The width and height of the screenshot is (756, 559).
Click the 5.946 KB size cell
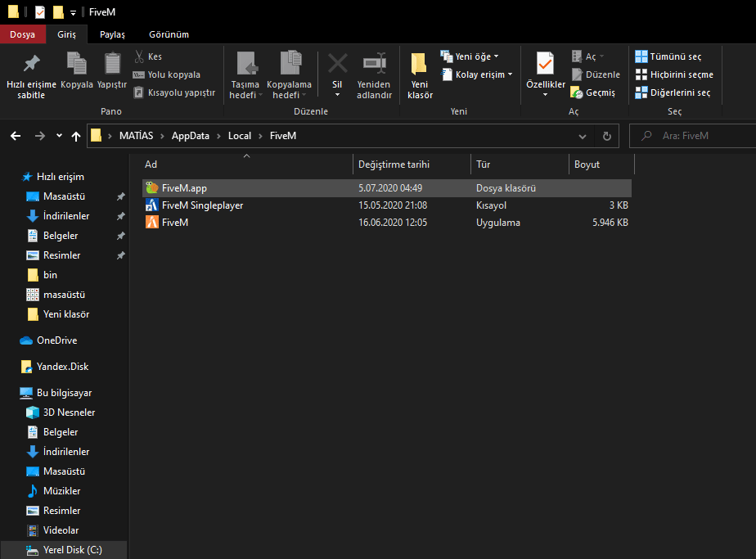pyautogui.click(x=610, y=223)
